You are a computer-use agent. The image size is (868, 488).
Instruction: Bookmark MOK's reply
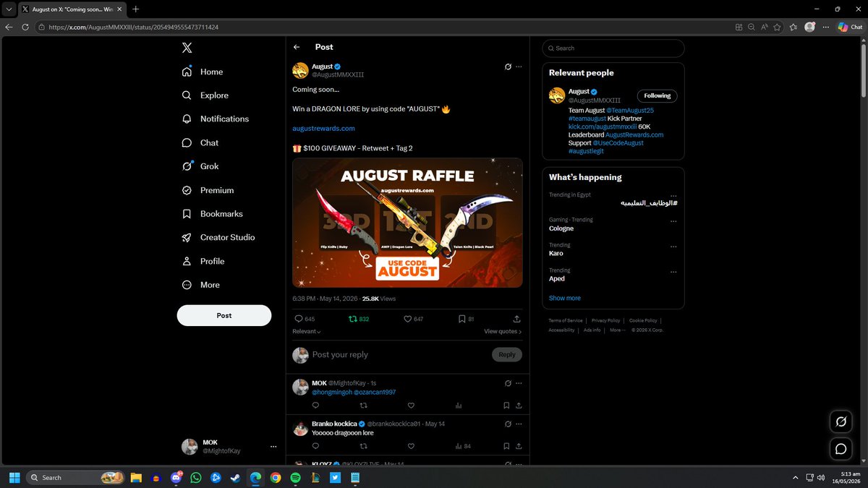tap(506, 406)
